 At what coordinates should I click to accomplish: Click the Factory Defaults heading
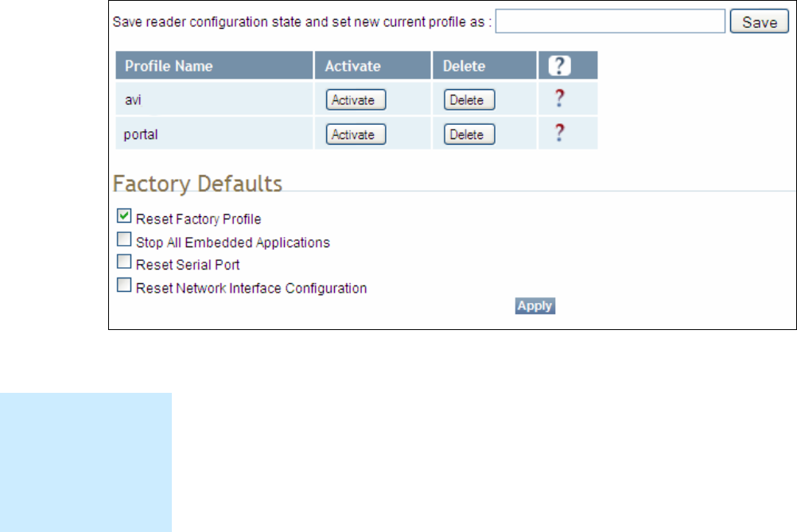pyautogui.click(x=197, y=184)
